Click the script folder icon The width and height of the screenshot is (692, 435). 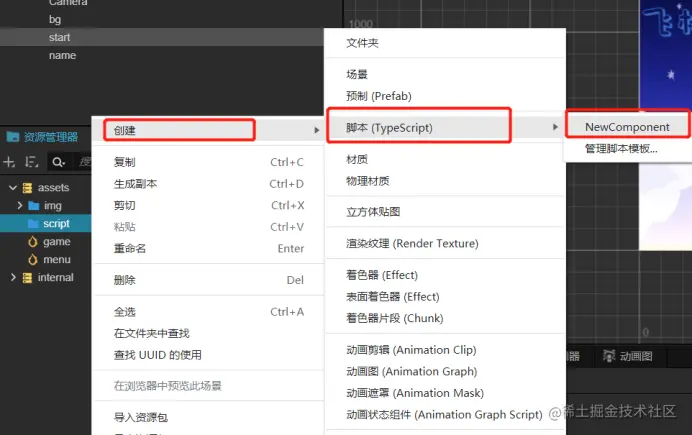click(33, 224)
